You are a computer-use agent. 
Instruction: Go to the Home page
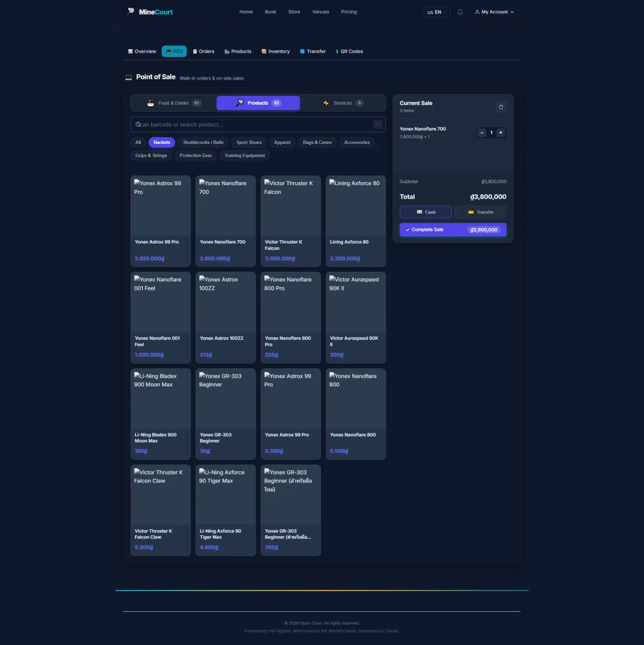[x=246, y=12]
